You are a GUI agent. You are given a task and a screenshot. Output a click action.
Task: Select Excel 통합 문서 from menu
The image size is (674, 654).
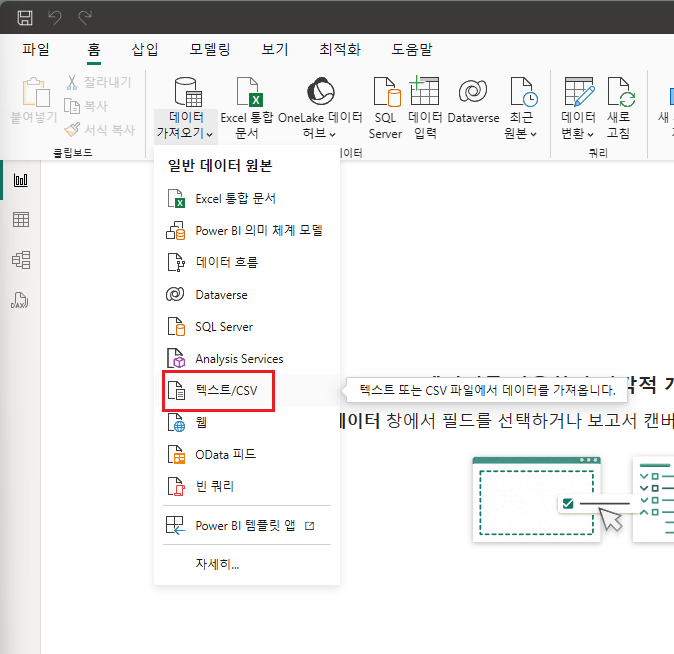247,199
